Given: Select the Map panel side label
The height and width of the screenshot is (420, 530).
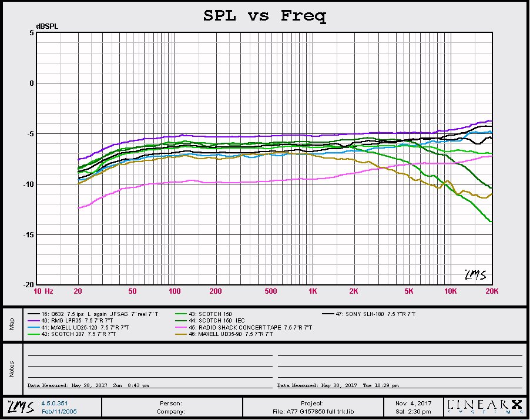Looking at the screenshot, I should point(11,324).
